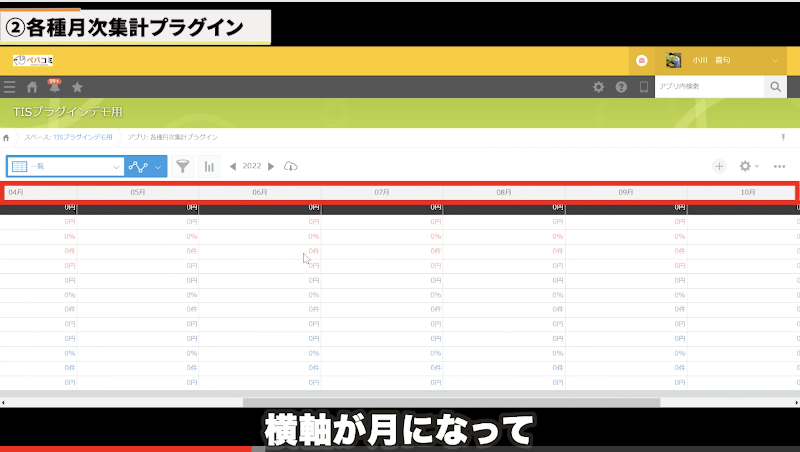800x452 pixels.
Task: Open the filter funnel icon
Action: click(x=183, y=166)
